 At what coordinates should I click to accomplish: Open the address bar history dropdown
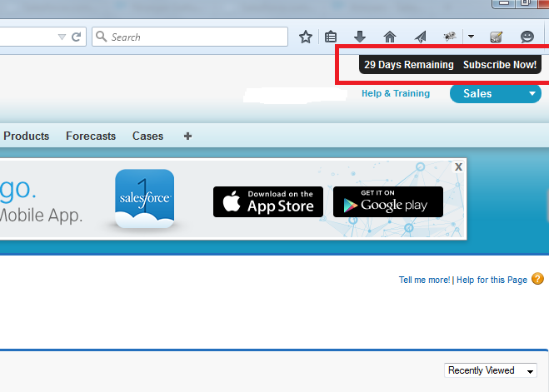pyautogui.click(x=62, y=37)
